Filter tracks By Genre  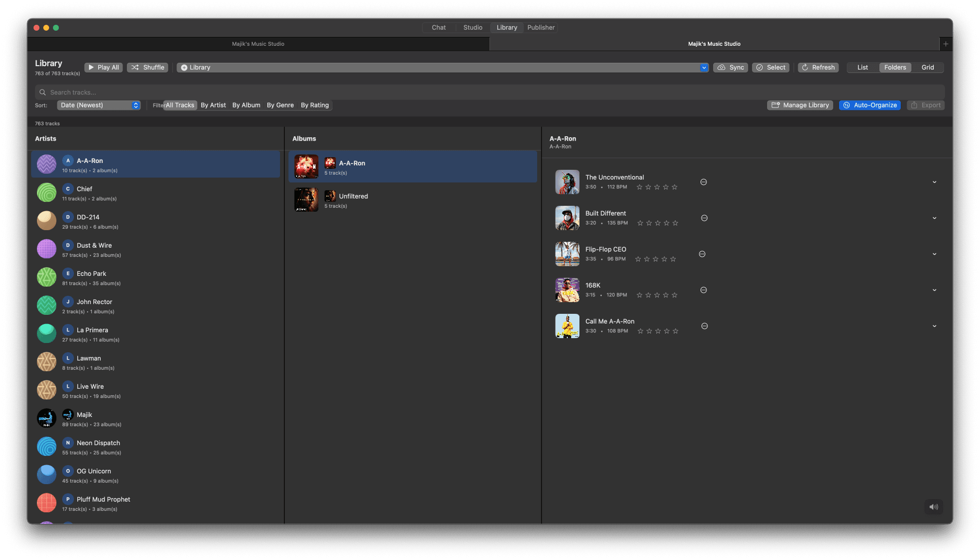tap(280, 105)
